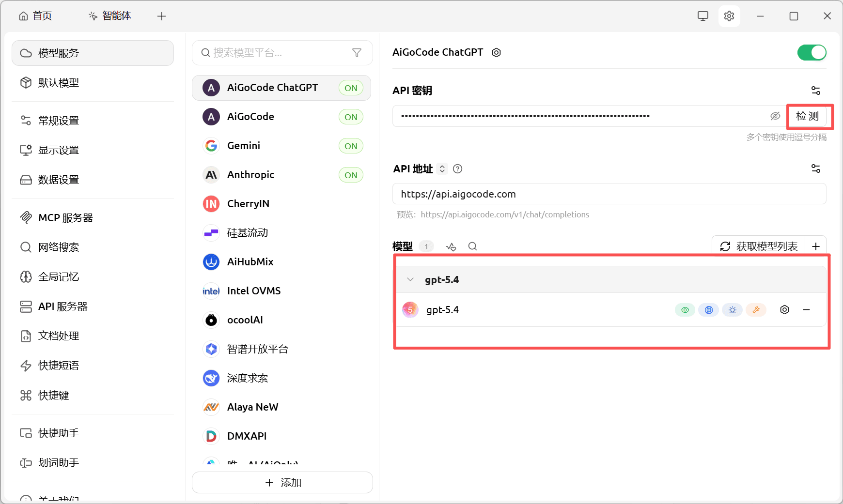843x504 pixels.
Task: Select the DMXAPI provider
Action: 281,436
